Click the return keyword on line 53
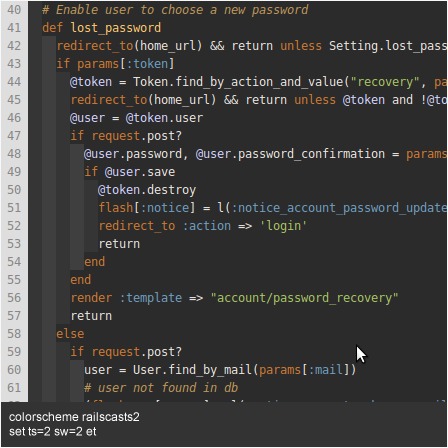This screenshot has width=448, height=448. click(119, 244)
